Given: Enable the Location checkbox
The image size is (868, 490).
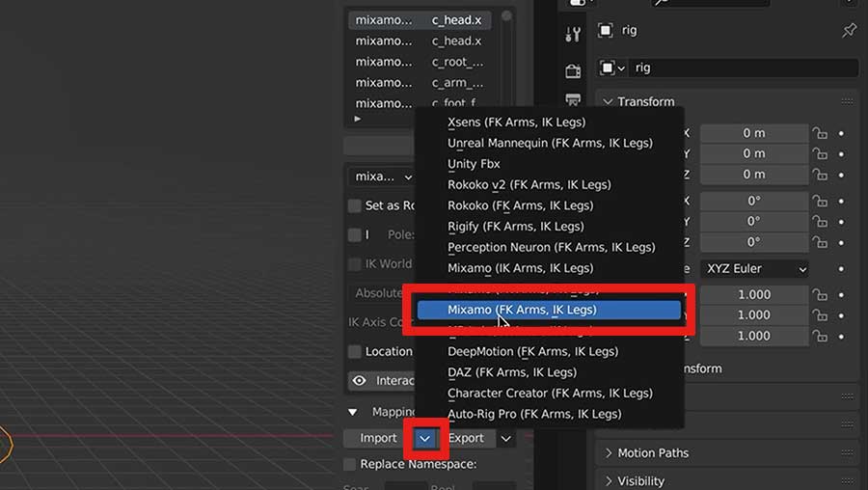Looking at the screenshot, I should 354,351.
